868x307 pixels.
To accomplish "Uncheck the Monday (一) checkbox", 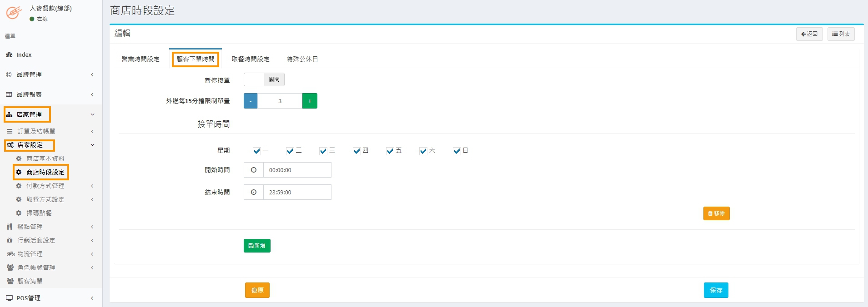I will click(257, 151).
